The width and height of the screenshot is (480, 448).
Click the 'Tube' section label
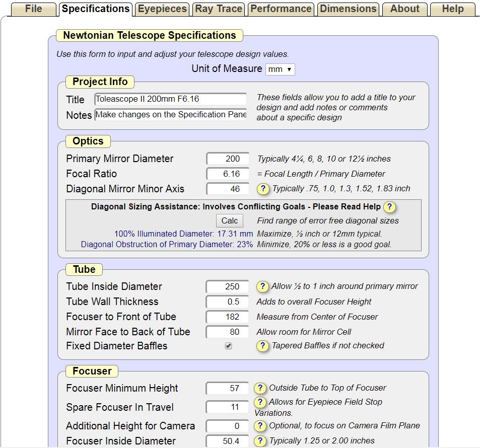pyautogui.click(x=84, y=269)
